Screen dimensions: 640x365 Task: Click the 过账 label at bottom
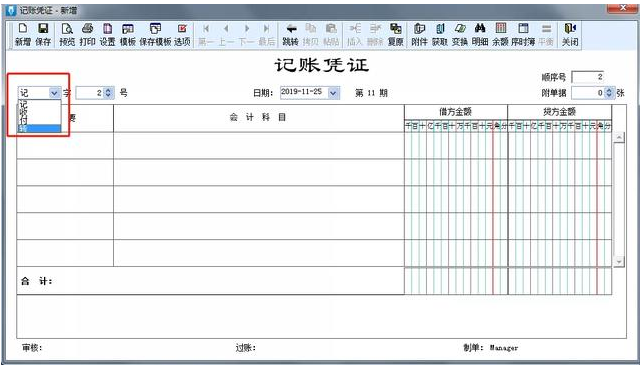pos(245,347)
